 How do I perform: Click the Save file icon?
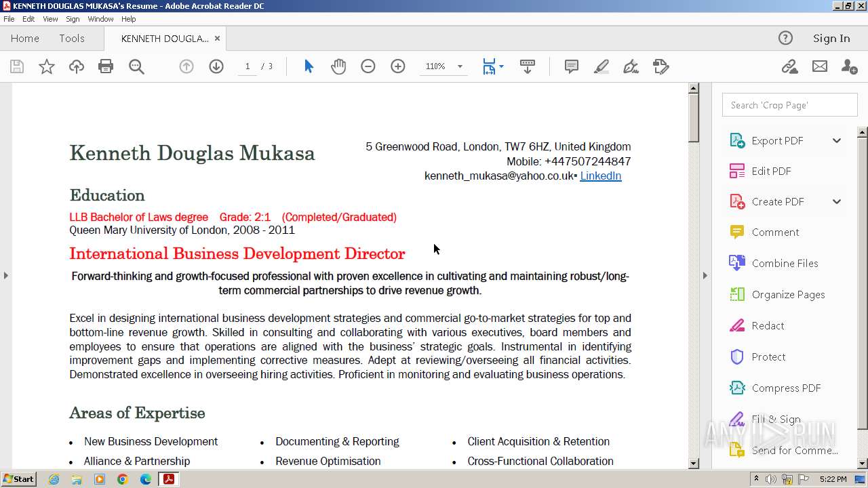17,66
